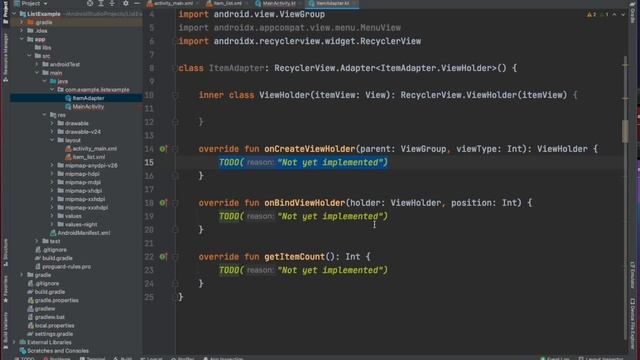Click the Collapse All icon in Project panel
The image size is (640, 360).
pos(112,3)
